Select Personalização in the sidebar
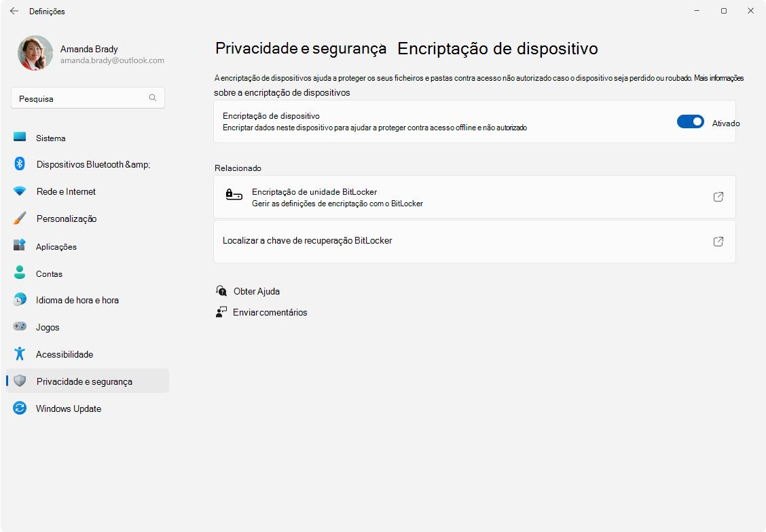Image resolution: width=766 pixels, height=532 pixels. click(88, 218)
